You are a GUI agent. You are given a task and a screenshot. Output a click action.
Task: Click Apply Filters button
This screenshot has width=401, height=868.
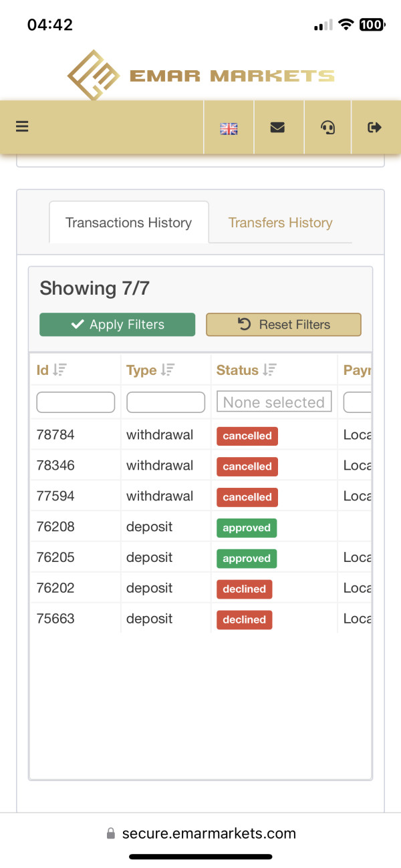pyautogui.click(x=118, y=325)
